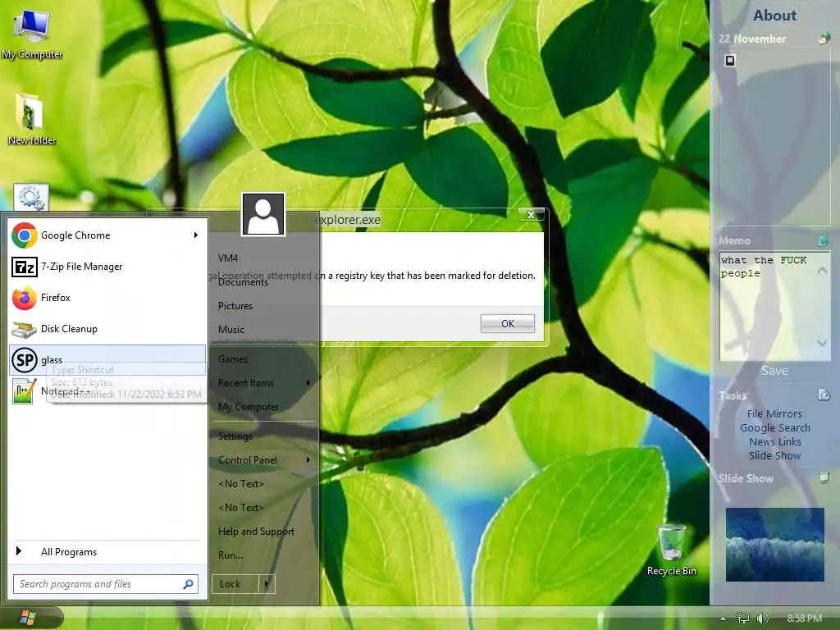Click the glass SP shortcut icon
Screen dimensions: 840x630
point(25,360)
